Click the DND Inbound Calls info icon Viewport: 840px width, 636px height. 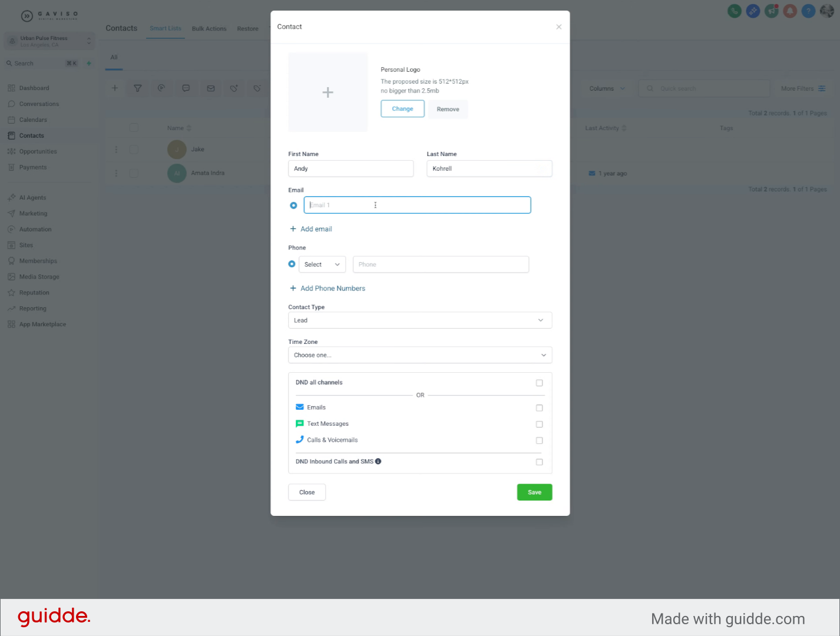tap(378, 462)
